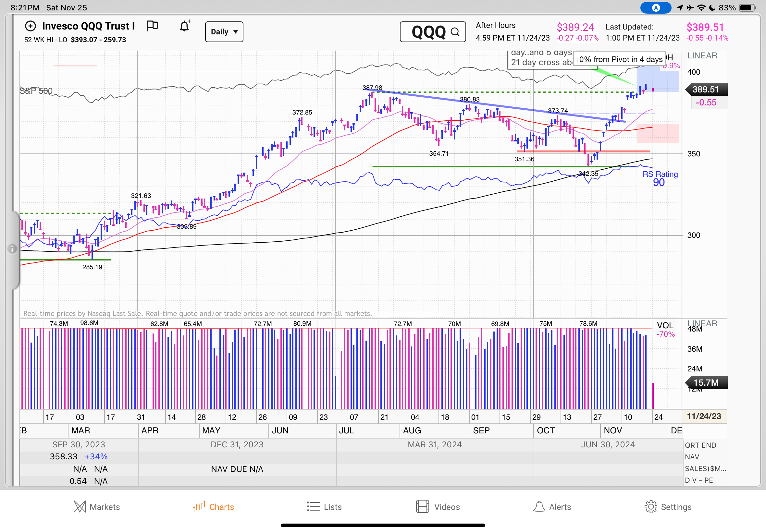Toggle LINEAR price scale label

pyautogui.click(x=702, y=56)
